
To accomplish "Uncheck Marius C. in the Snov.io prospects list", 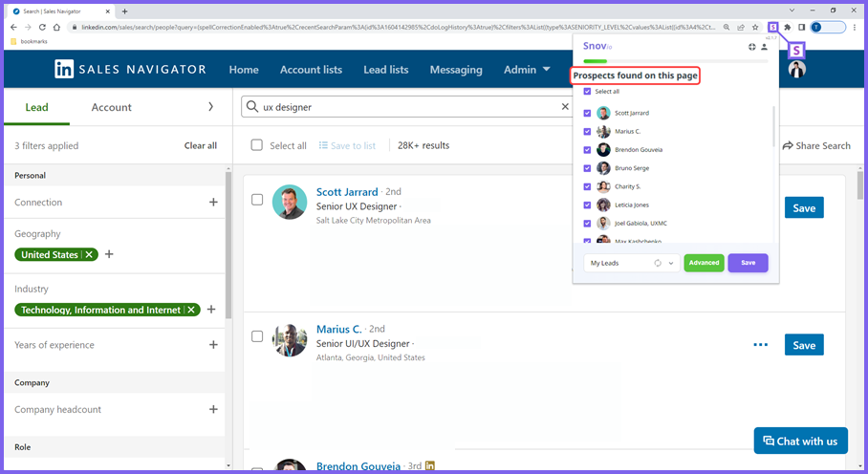I will pos(587,132).
